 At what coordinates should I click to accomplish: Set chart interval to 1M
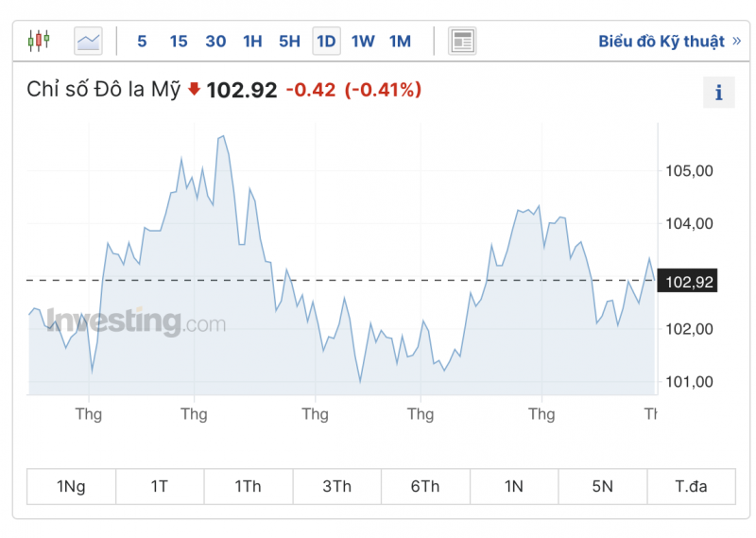pyautogui.click(x=400, y=41)
